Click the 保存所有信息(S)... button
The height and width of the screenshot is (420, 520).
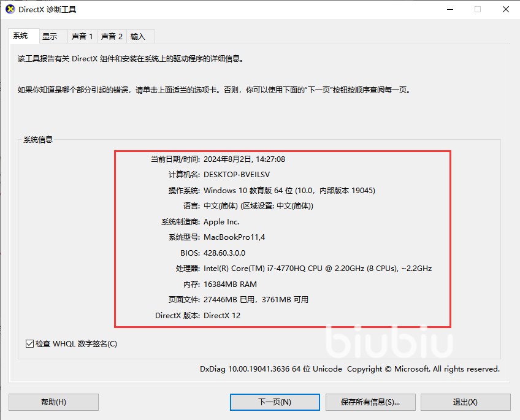[370, 402]
